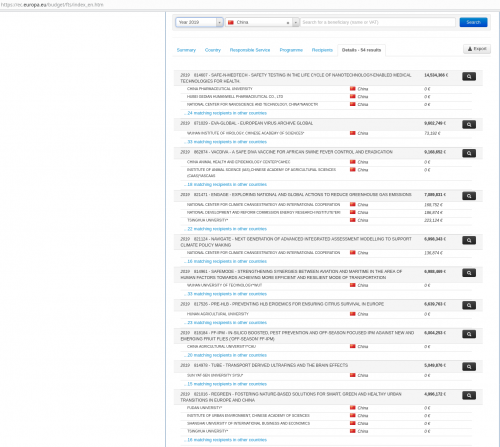Viewport: 500px width, 447px height.
Task: Select the ENGAGE greenhouse gas emissions row
Action: pos(328,195)
